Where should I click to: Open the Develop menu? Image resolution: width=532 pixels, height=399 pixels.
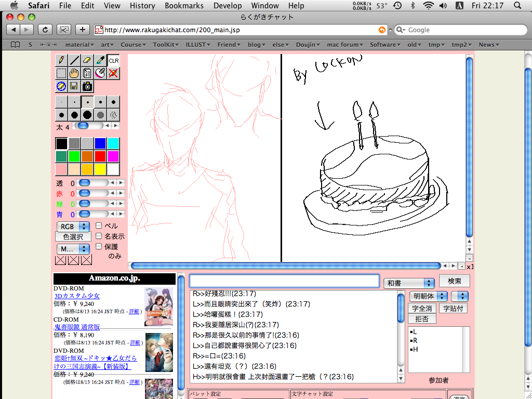click(x=228, y=5)
